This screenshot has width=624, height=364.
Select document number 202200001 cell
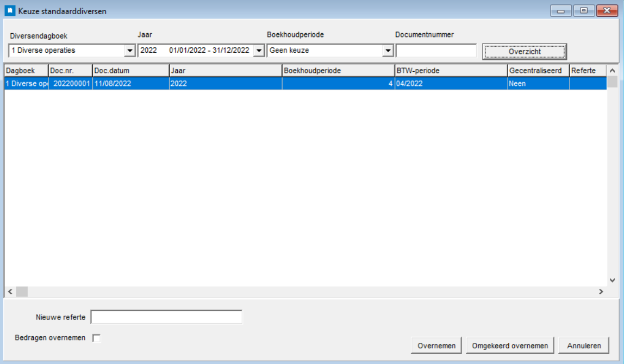[71, 84]
